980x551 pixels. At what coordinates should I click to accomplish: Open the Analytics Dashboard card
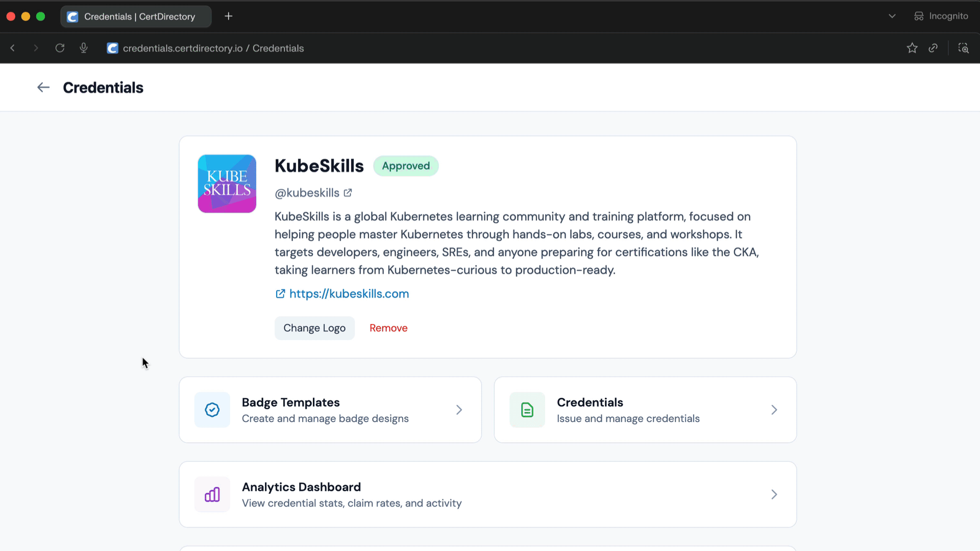[487, 494]
